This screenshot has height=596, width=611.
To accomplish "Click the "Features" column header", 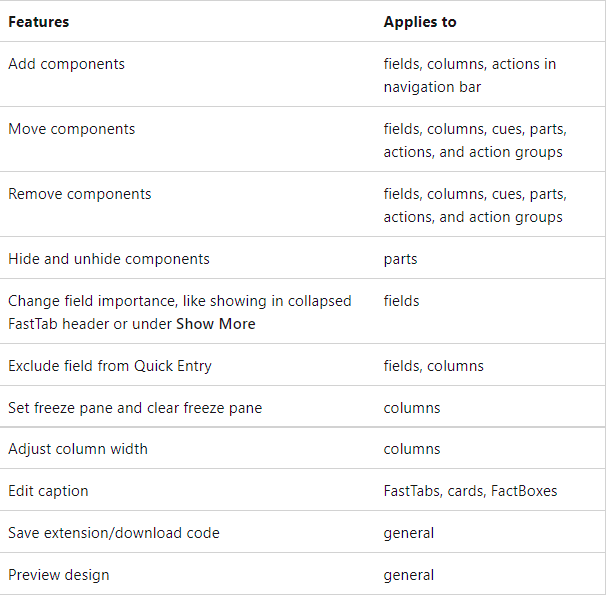I will [x=39, y=21].
